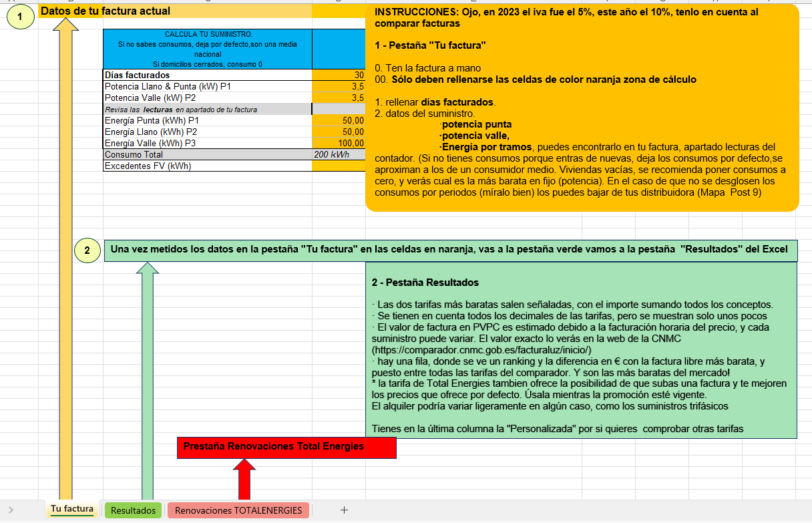This screenshot has height=523, width=812.
Task: Click the orange INSTRUCCIONES text box
Action: [582, 108]
